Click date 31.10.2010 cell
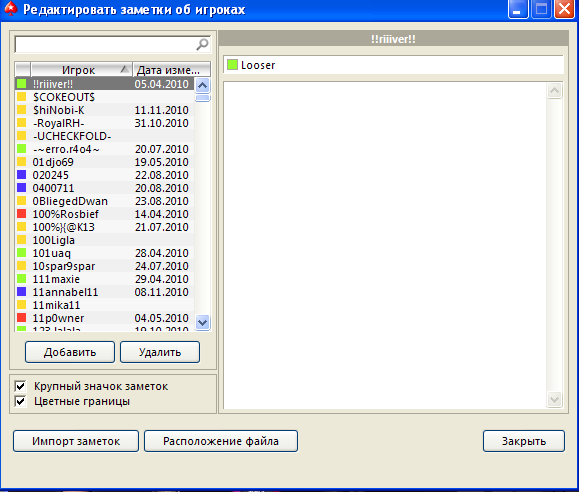Viewport: 587px width, 492px height. click(x=162, y=123)
